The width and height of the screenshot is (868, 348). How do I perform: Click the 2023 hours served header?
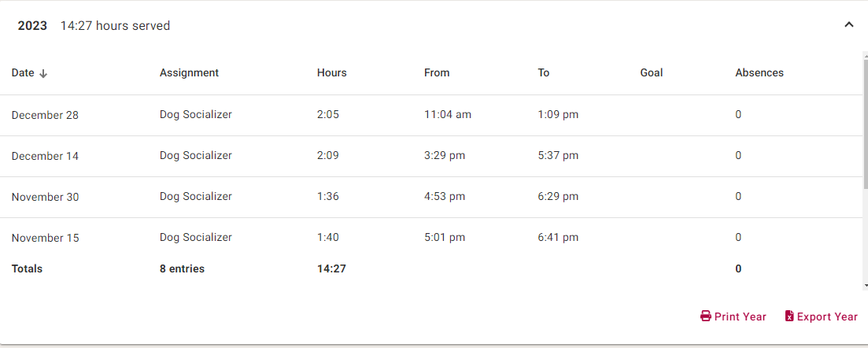coord(115,26)
